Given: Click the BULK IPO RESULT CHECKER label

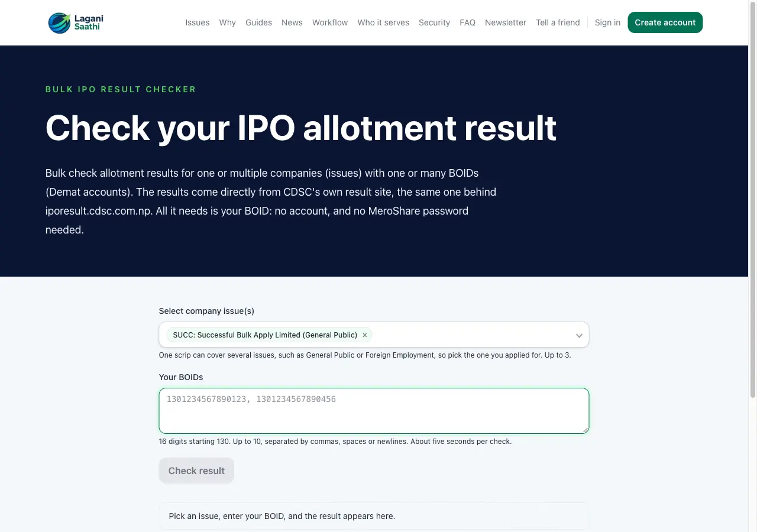Looking at the screenshot, I should tap(121, 89).
